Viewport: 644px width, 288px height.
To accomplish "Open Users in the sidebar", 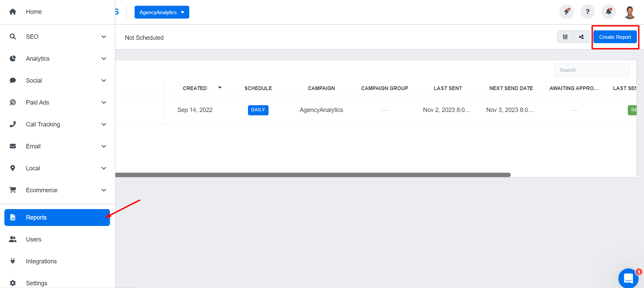I will point(33,239).
